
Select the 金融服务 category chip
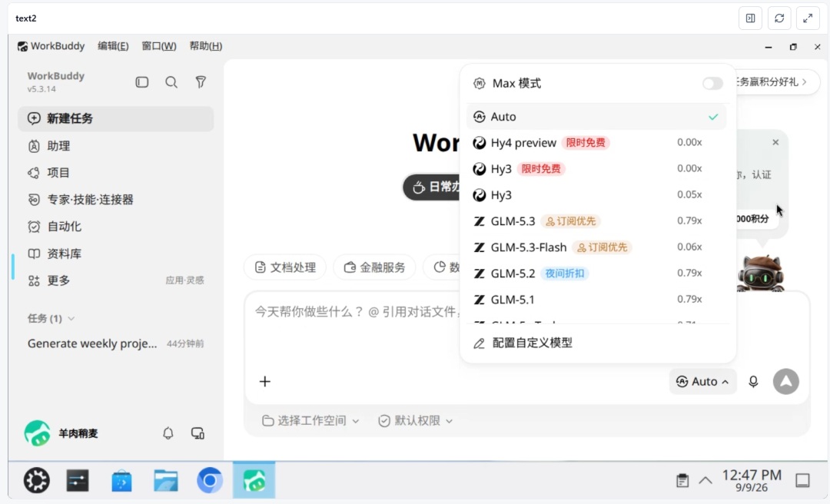(x=375, y=267)
